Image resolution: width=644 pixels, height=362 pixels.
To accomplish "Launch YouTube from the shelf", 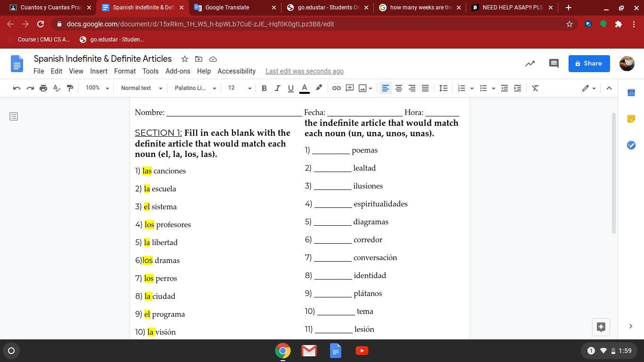I will [x=362, y=351].
